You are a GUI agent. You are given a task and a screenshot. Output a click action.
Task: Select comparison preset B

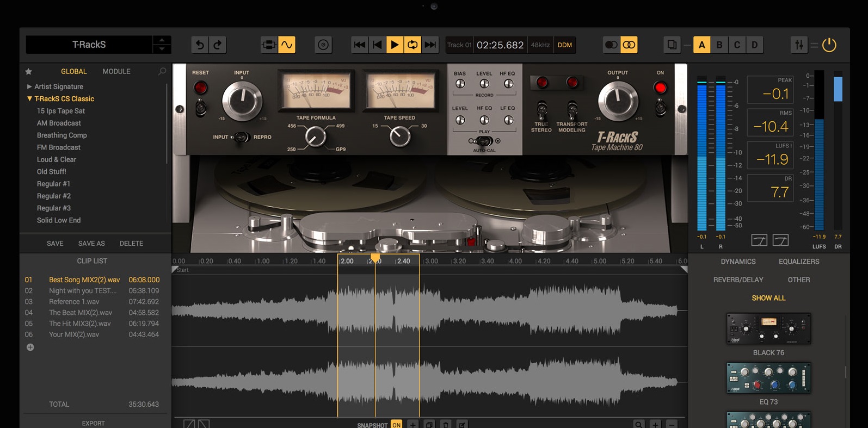point(719,45)
